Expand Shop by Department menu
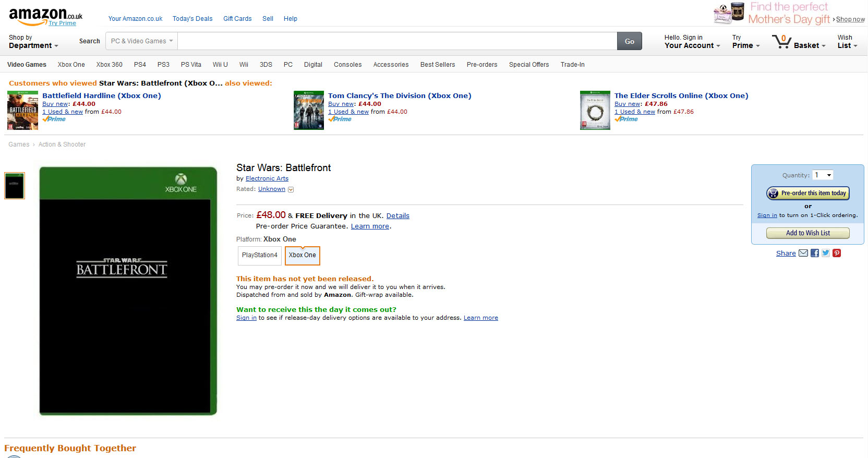The width and height of the screenshot is (868, 458). 33,42
